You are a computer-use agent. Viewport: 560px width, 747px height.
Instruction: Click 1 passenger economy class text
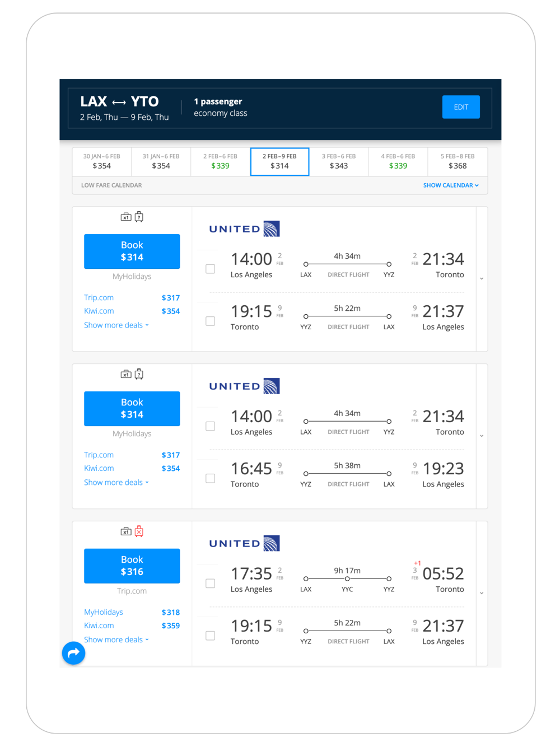(x=221, y=108)
